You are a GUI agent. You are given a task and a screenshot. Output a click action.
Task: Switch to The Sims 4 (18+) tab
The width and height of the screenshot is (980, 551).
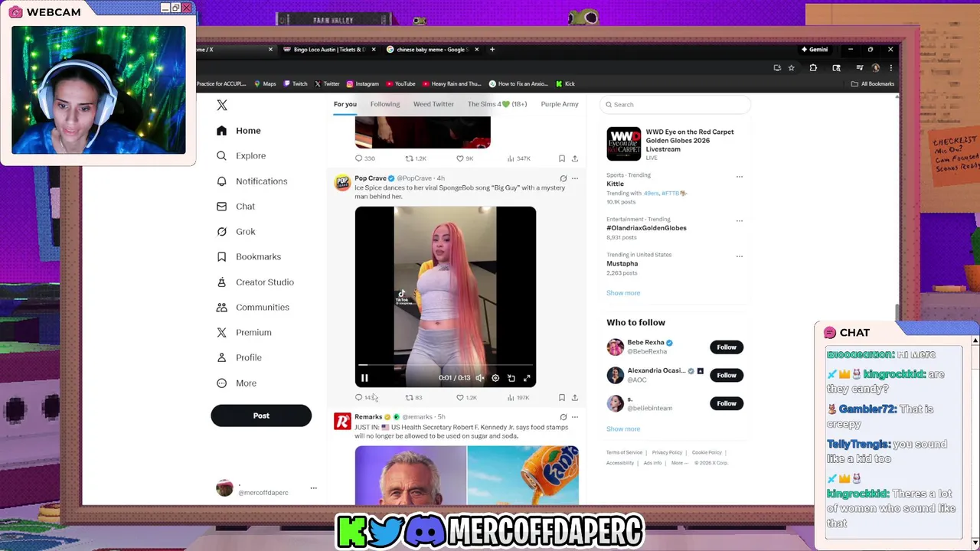[498, 104]
